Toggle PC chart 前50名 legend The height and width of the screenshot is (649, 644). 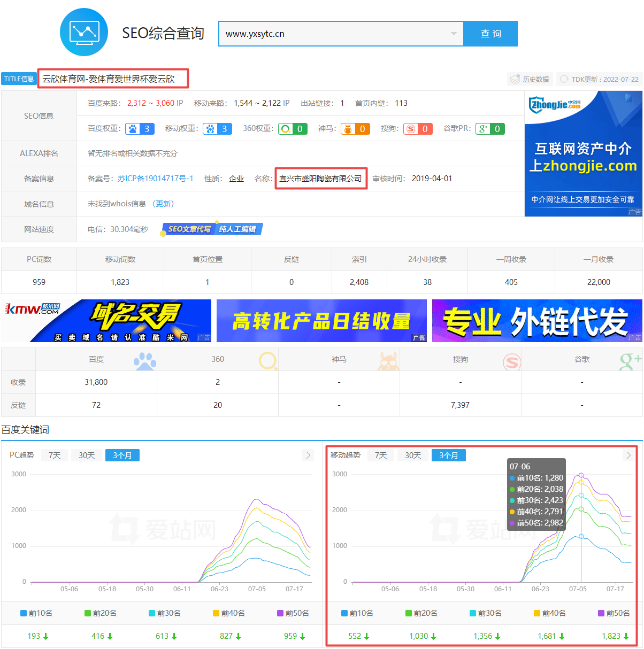[293, 613]
